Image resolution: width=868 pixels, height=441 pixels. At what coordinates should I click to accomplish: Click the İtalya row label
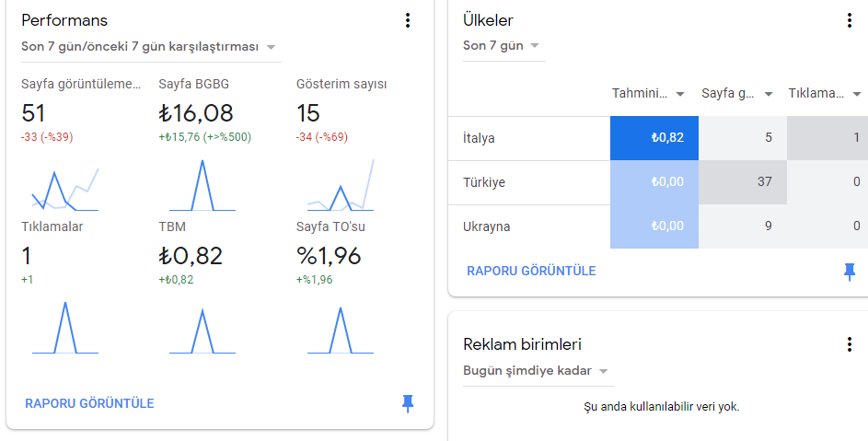pyautogui.click(x=479, y=138)
